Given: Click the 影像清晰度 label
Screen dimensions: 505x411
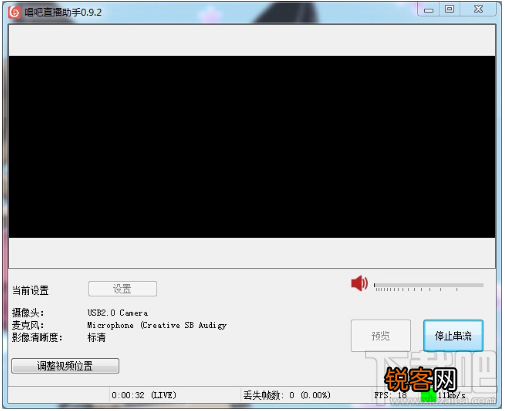Looking at the screenshot, I should [x=37, y=337].
